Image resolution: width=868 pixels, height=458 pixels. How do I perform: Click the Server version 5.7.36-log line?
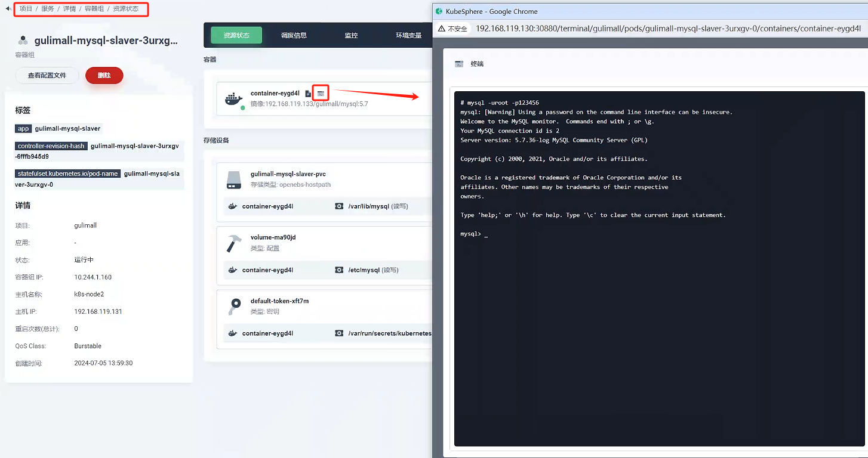click(x=554, y=140)
